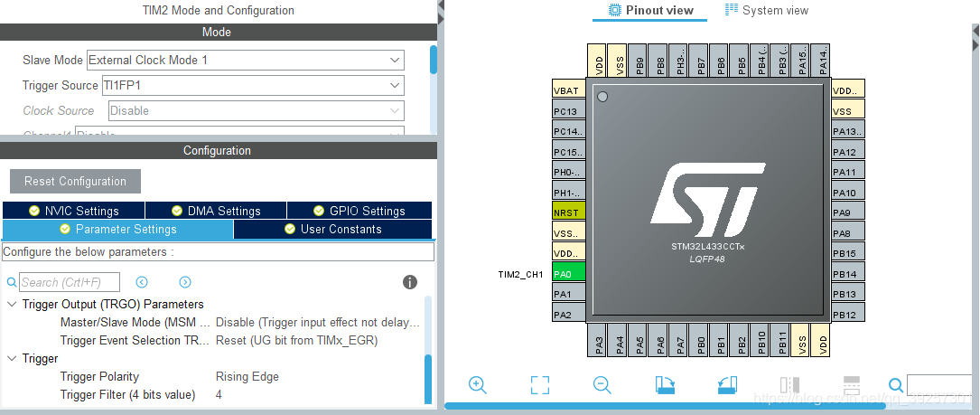Select the PA7 pin

pos(680,341)
